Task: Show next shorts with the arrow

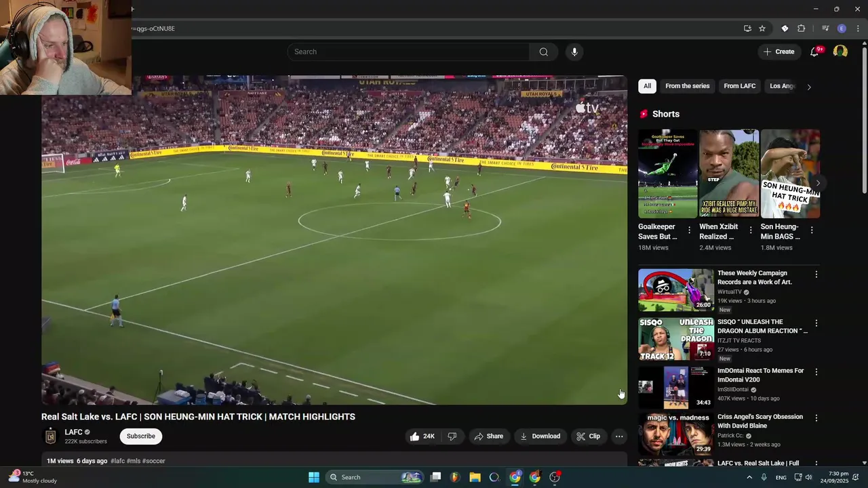Action: [x=818, y=183]
